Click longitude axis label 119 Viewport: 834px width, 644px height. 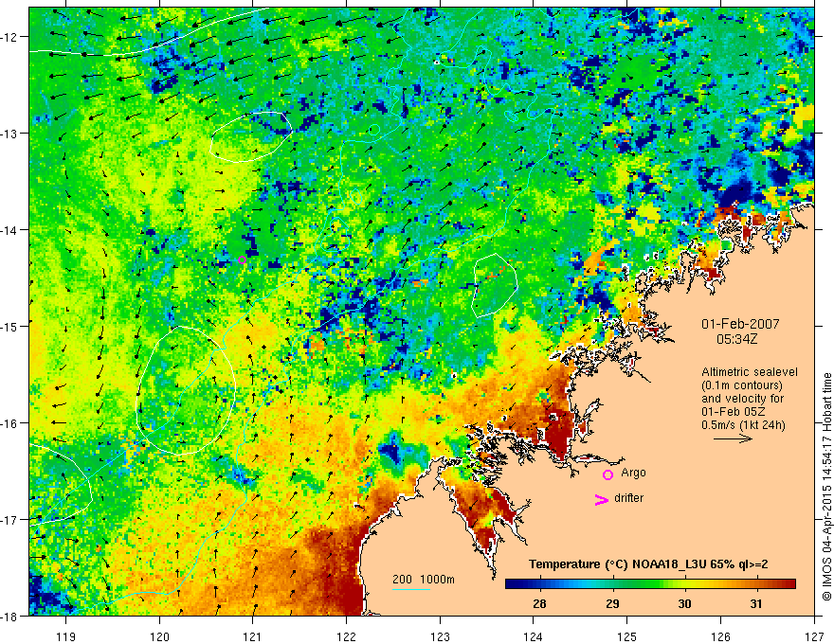click(x=66, y=636)
